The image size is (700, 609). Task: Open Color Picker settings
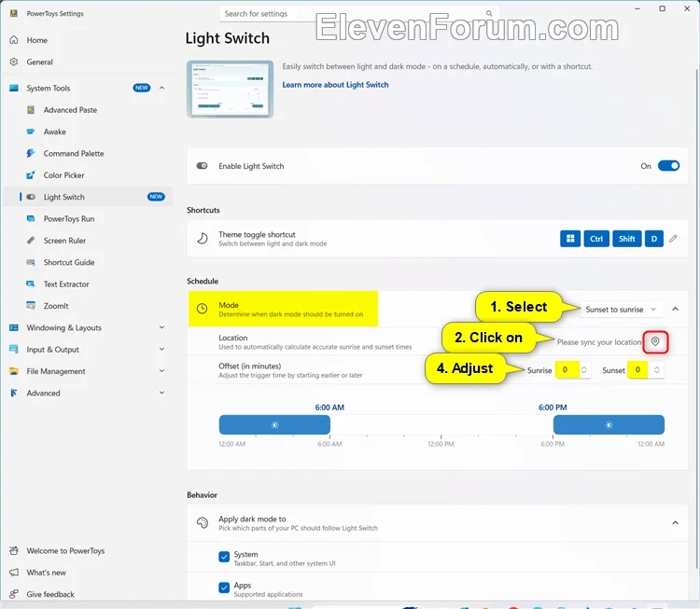(63, 175)
